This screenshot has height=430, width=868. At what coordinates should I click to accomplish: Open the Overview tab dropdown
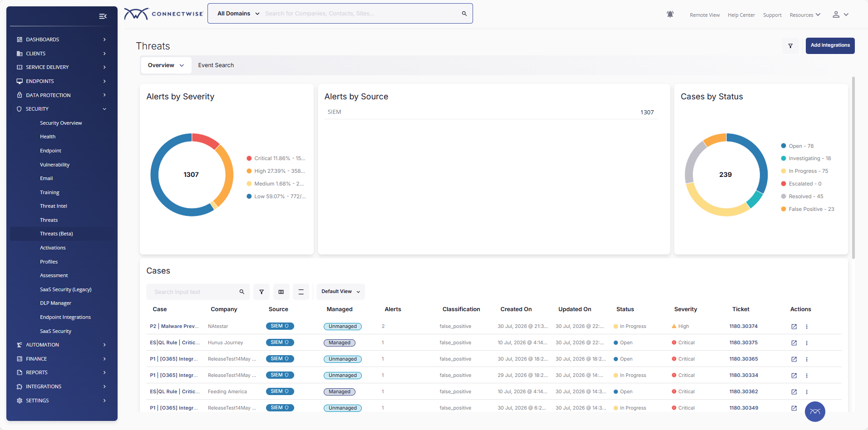pyautogui.click(x=166, y=65)
